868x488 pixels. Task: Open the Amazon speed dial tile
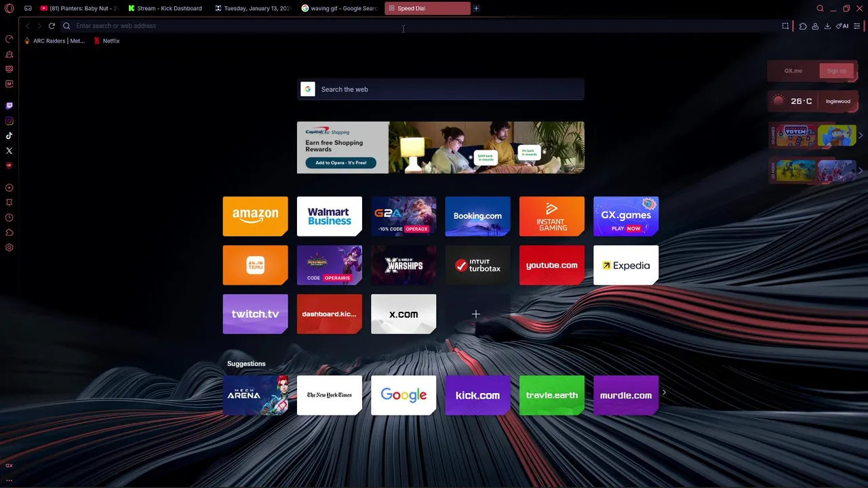(255, 216)
